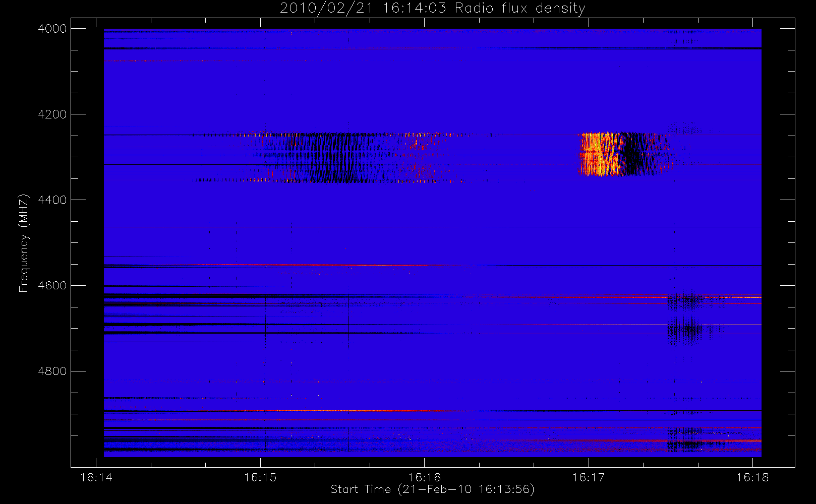This screenshot has height=504, width=816.
Task: Click the 16:18 time tick label
Action: pos(752,477)
